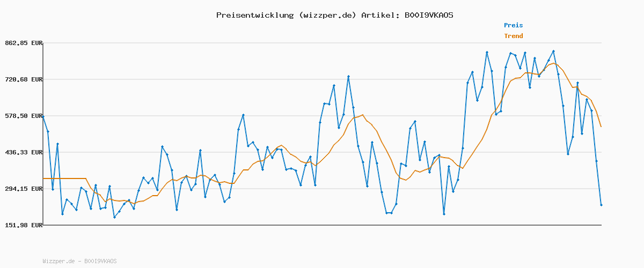This screenshot has width=644, height=268.
Task: Click the flat starting segment of trend line
Action: coord(64,178)
